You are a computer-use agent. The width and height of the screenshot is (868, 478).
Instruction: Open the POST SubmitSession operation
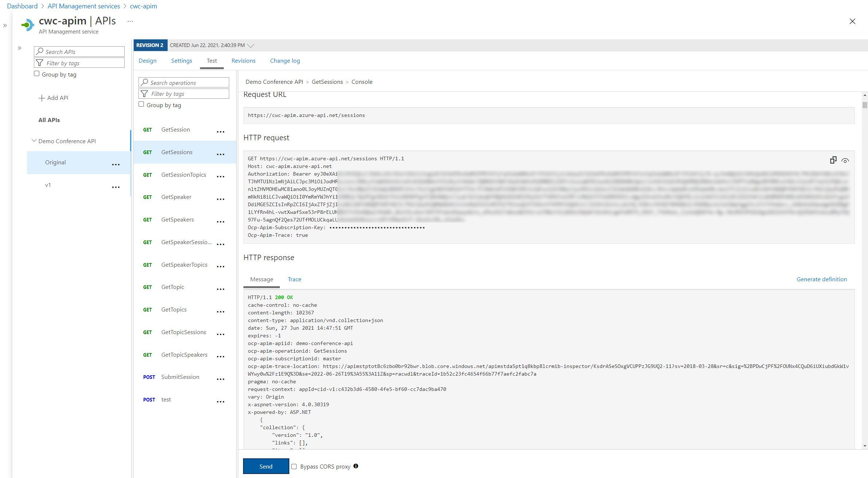180,377
